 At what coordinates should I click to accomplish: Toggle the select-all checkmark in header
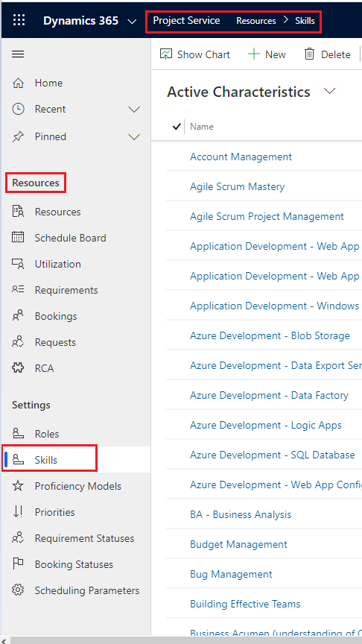[x=177, y=127]
